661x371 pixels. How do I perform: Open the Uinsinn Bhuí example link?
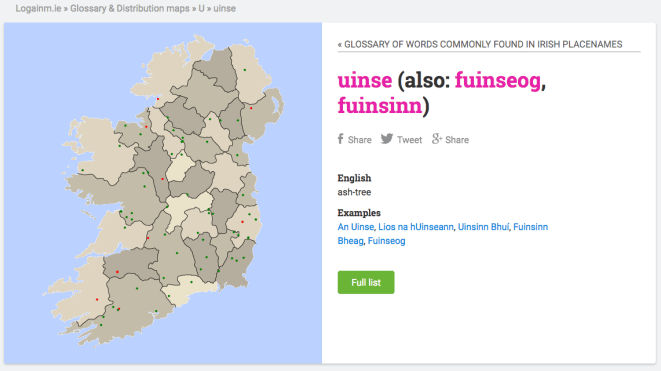[x=483, y=227]
